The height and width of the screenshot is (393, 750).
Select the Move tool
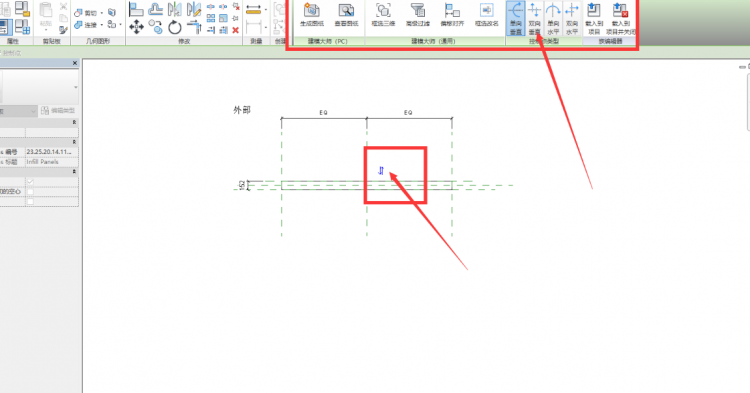[x=136, y=27]
